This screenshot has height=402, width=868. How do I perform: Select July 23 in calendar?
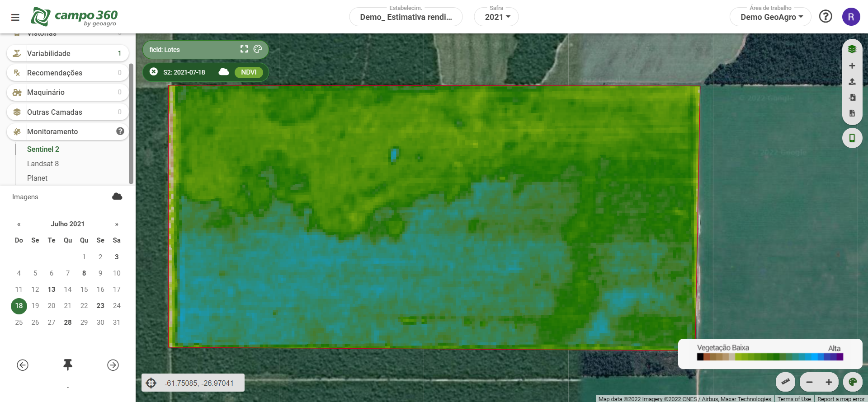pos(100,306)
